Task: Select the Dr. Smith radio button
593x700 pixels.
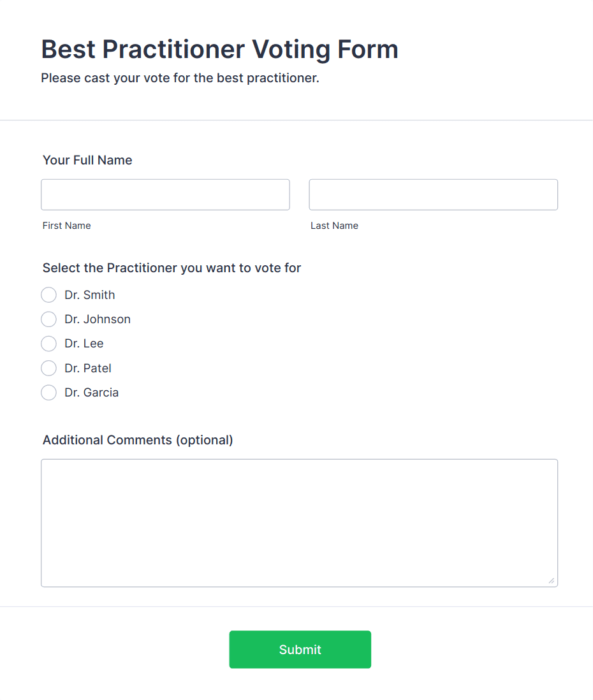Action: [48, 295]
